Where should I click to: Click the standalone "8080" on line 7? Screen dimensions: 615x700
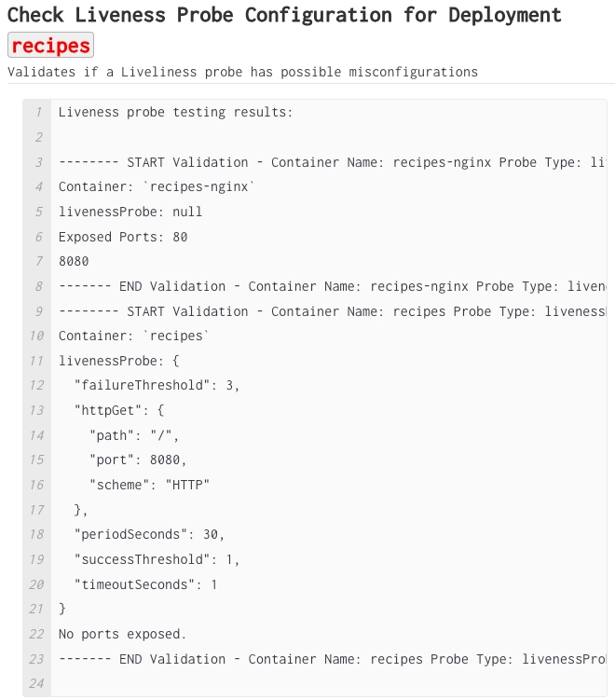point(74,261)
